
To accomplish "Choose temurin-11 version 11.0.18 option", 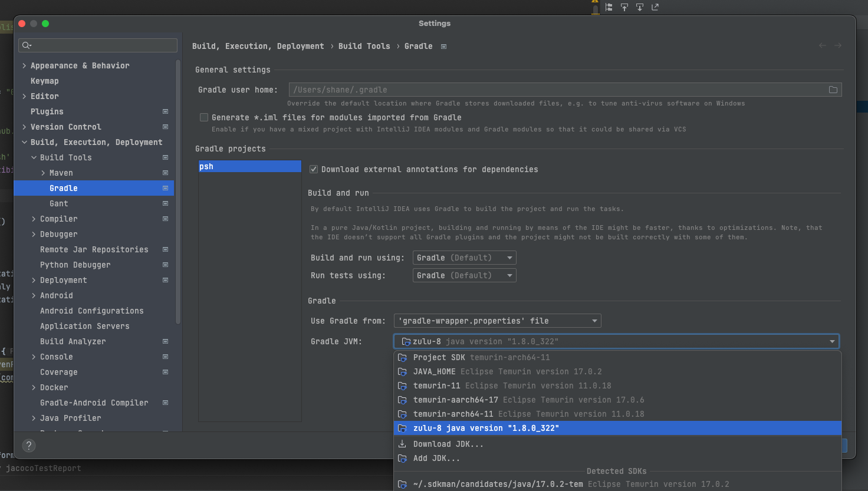I will 617,385.
